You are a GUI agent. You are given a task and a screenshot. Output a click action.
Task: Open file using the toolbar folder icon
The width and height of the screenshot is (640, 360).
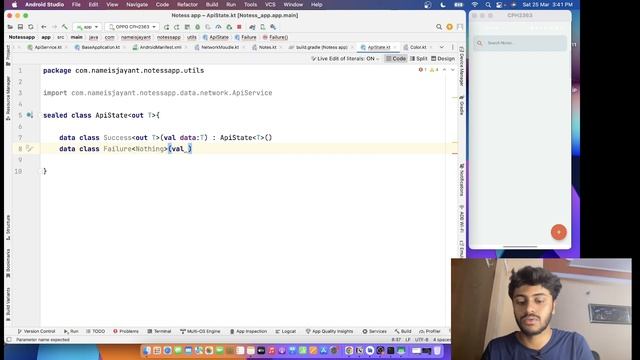click(x=10, y=27)
